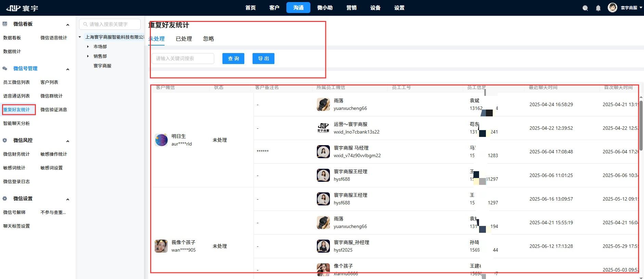
Task: Click the 我像个孩子 customer avatar
Action: pos(161,246)
